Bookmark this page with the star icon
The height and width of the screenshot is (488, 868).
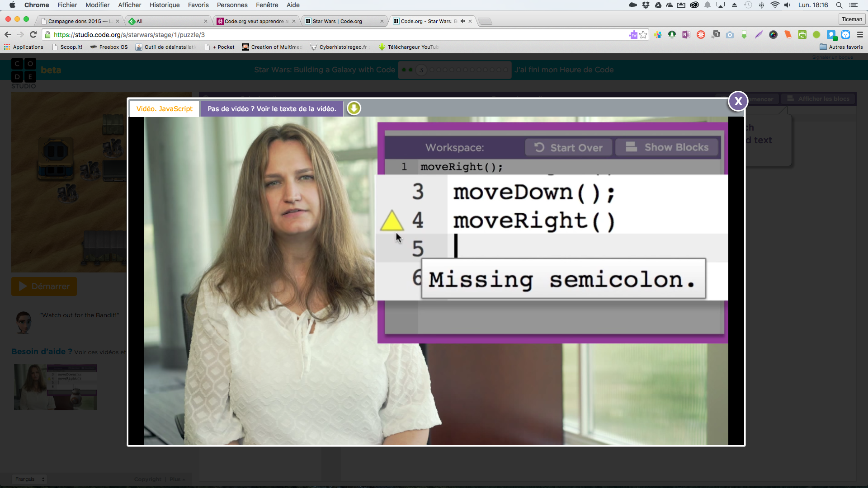[643, 35]
